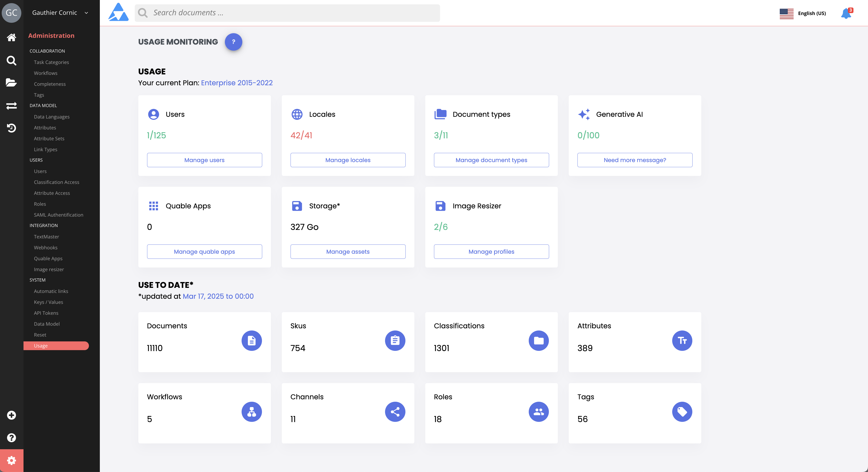
Task: Open the settings gear at sidebar bottom
Action: tap(11, 460)
